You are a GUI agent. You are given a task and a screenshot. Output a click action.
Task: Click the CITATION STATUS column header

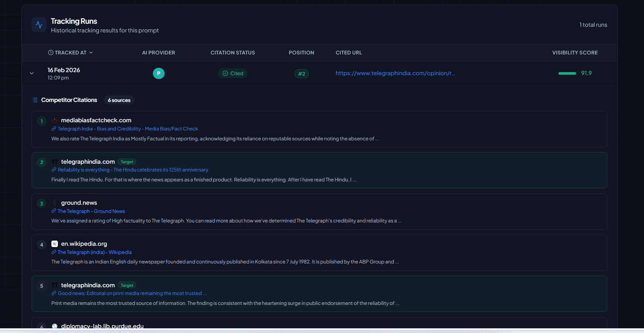(x=233, y=52)
